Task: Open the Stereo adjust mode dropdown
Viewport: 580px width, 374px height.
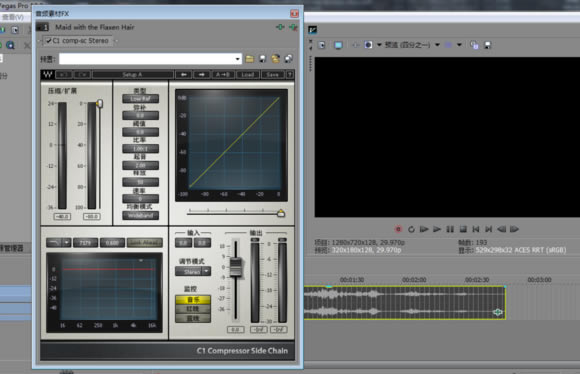Action: click(206, 272)
